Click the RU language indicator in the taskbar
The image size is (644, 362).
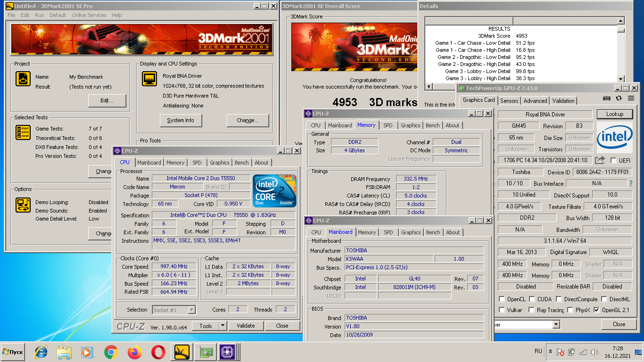point(538,351)
